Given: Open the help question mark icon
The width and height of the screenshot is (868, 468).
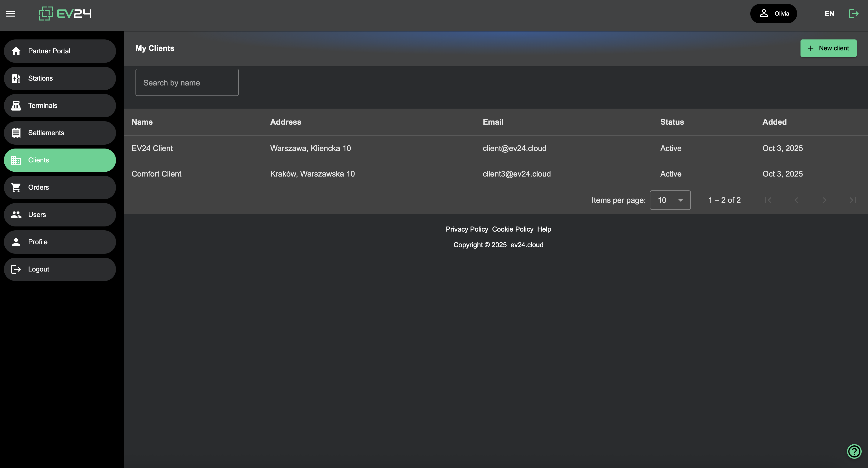Looking at the screenshot, I should click(x=854, y=451).
